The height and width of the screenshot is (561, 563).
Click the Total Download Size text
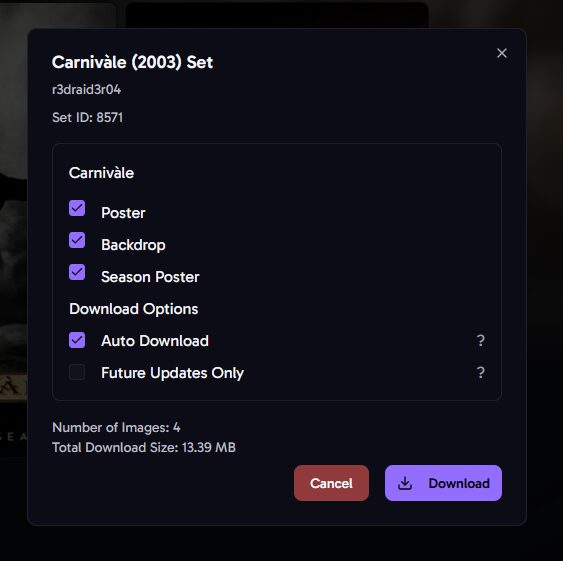click(x=144, y=448)
